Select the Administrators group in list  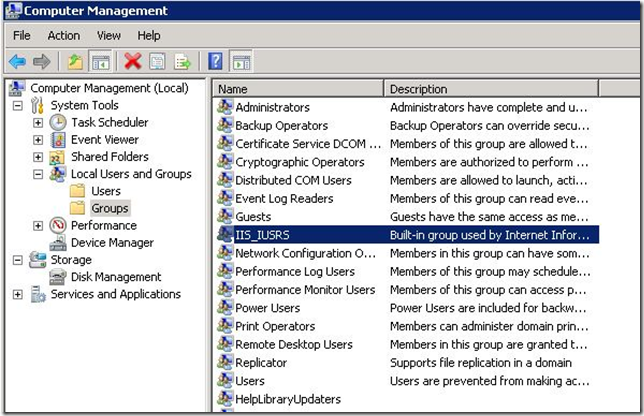(x=272, y=107)
